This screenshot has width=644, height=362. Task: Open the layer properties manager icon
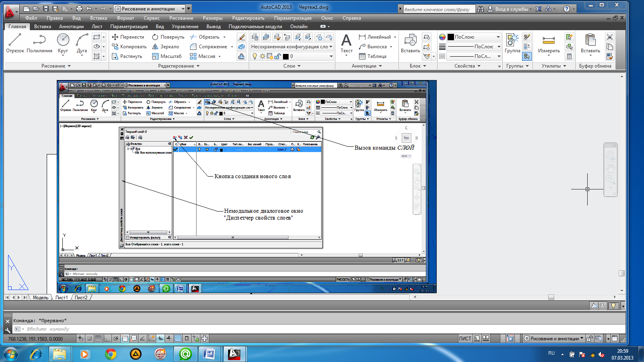coord(255,37)
